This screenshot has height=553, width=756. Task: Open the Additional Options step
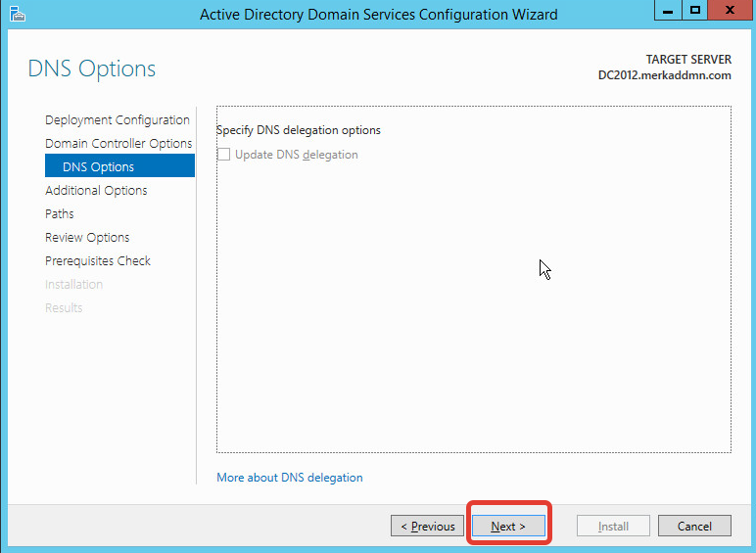coord(96,190)
